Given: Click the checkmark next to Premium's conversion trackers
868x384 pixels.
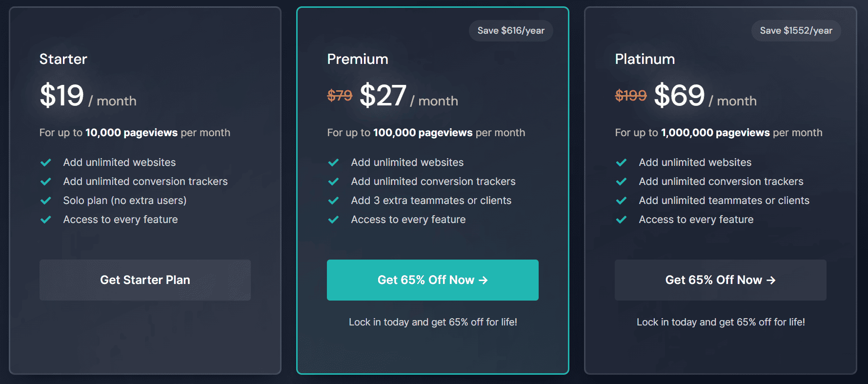Looking at the screenshot, I should (x=334, y=181).
